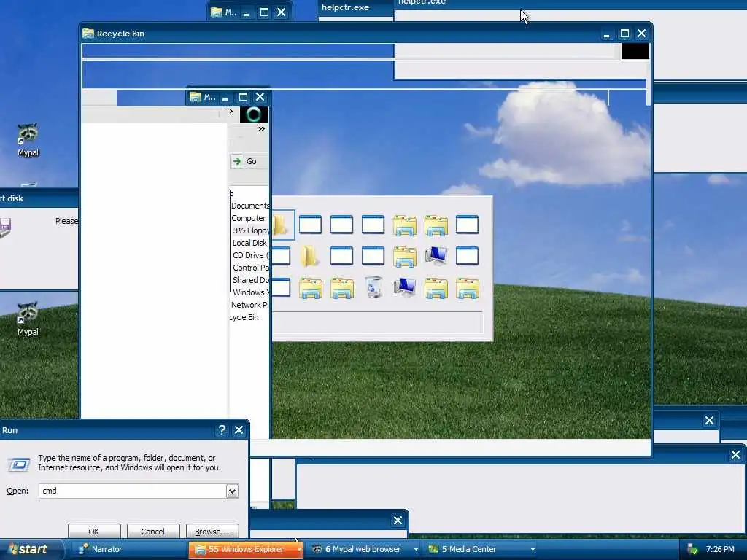Expand the double-chevron toolbar overflow
Image resolution: width=747 pixels, height=560 pixels.
pos(262,128)
